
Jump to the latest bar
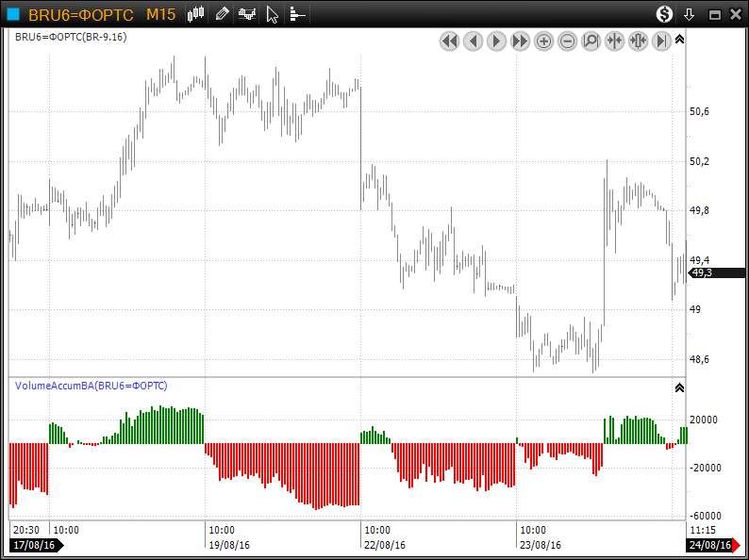pos(661,41)
